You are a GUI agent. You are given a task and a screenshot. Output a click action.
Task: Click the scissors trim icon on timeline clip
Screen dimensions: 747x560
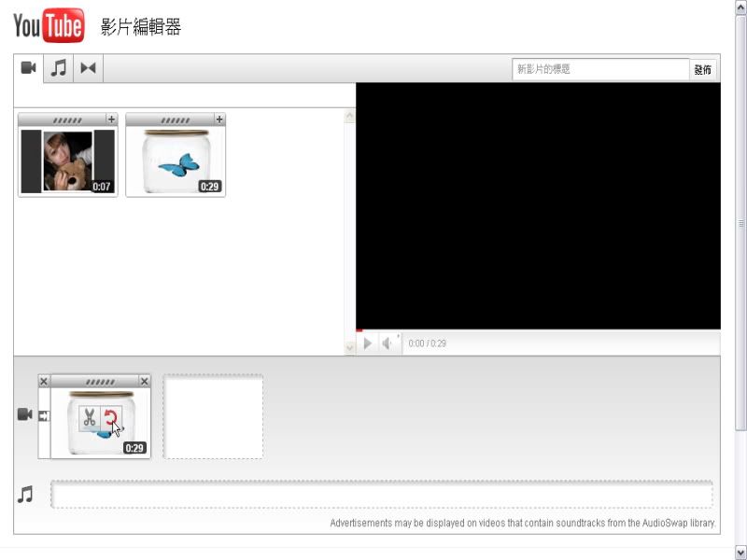[x=90, y=419]
